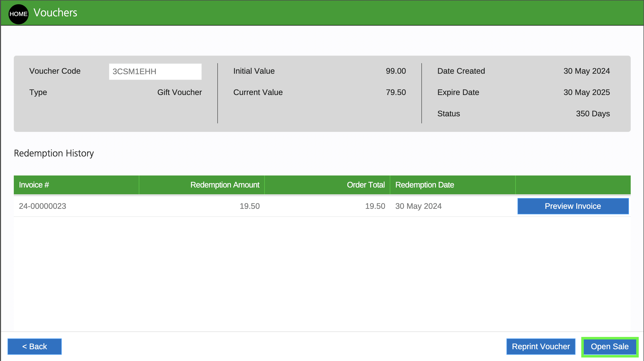Click the Voucher Code label
Image resolution: width=644 pixels, height=361 pixels.
[x=55, y=71]
